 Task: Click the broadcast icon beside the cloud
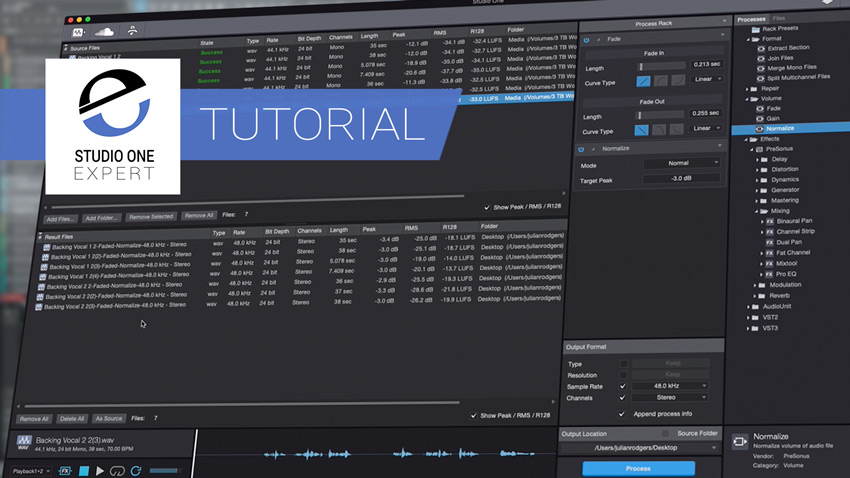[132, 31]
